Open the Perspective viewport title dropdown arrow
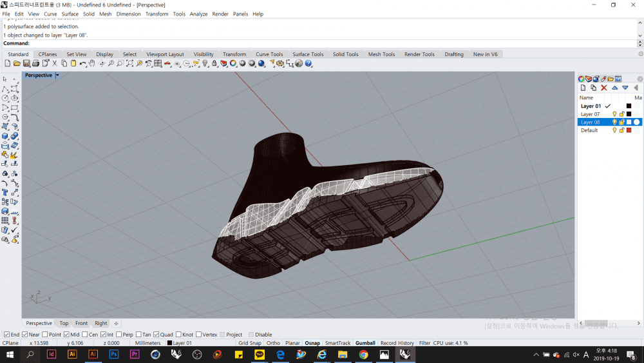The image size is (644, 363). (x=57, y=75)
